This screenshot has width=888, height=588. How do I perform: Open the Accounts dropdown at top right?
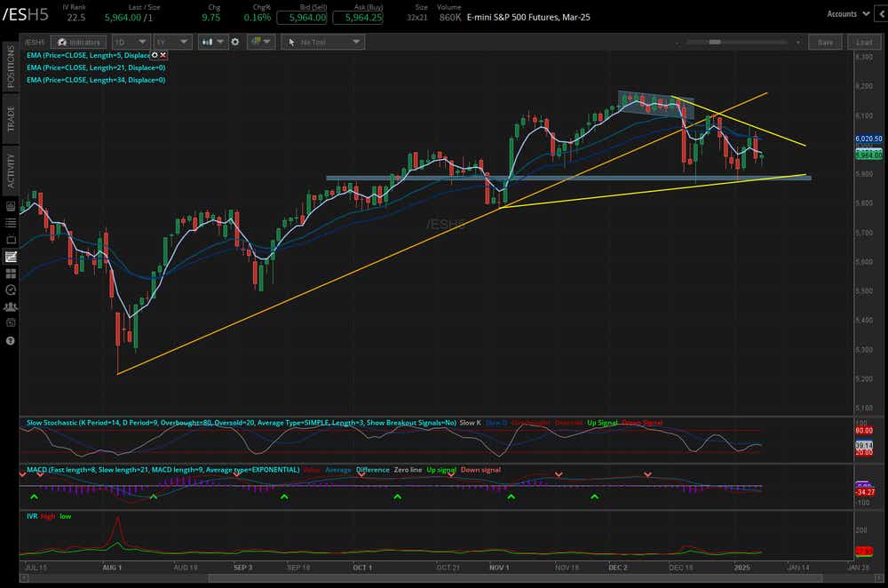pyautogui.click(x=845, y=13)
